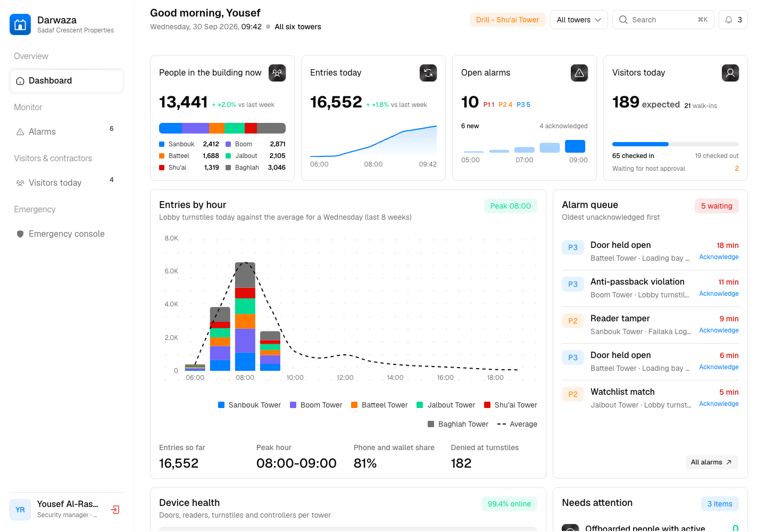
Task: Click the P1 1 alarm count
Action: (489, 105)
